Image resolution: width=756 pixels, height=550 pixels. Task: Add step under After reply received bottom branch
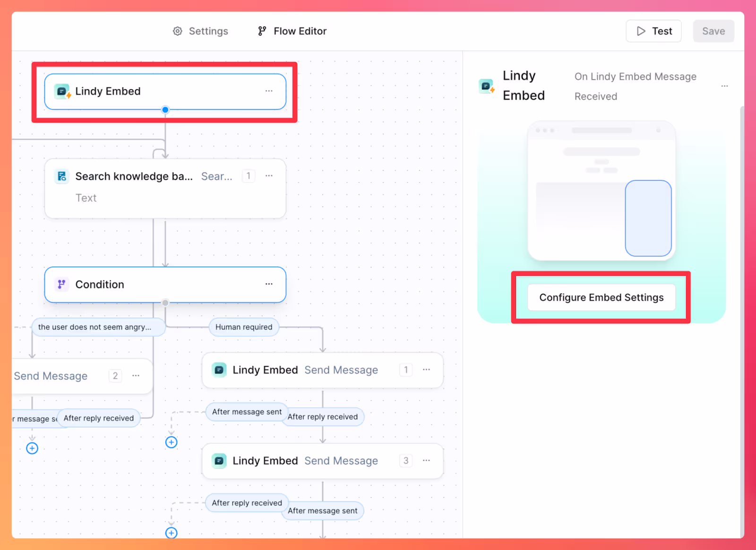172,533
